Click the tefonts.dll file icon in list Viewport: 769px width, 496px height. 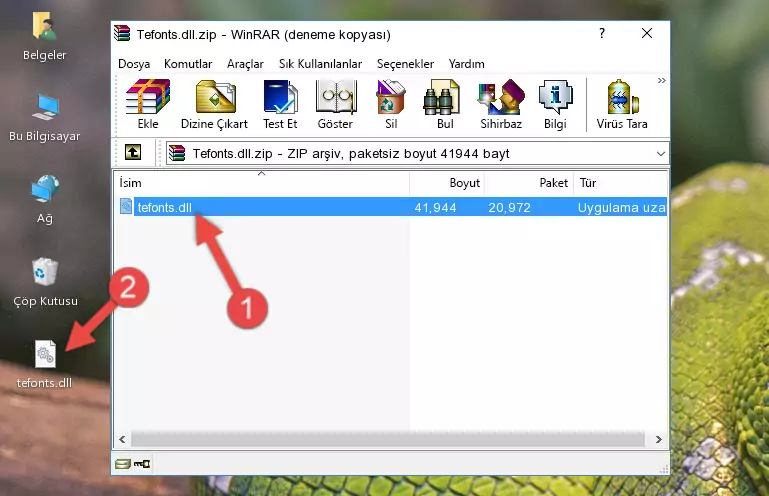[126, 207]
